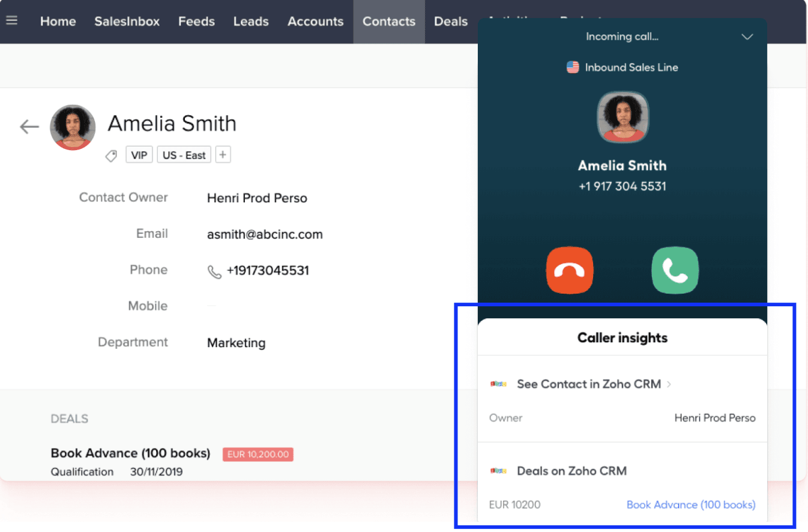The image size is (808, 532).
Task: Click Amelia Smith's profile photo in contact header
Action: [73, 127]
